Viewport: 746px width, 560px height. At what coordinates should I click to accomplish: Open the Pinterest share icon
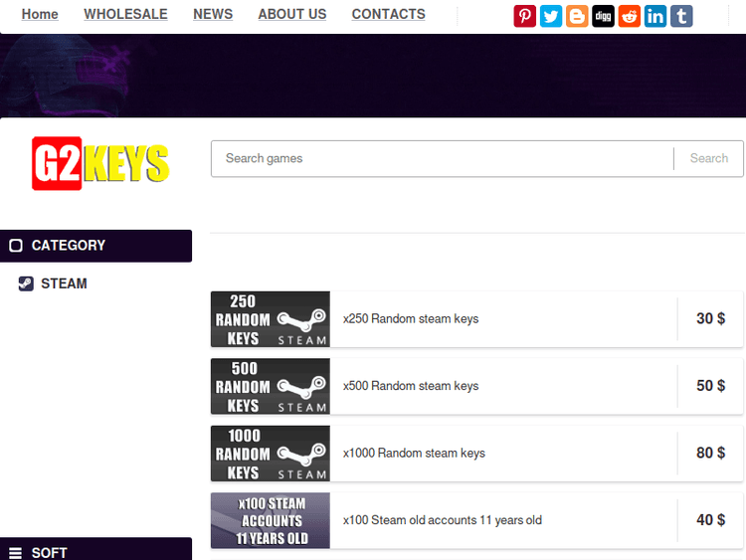[524, 16]
